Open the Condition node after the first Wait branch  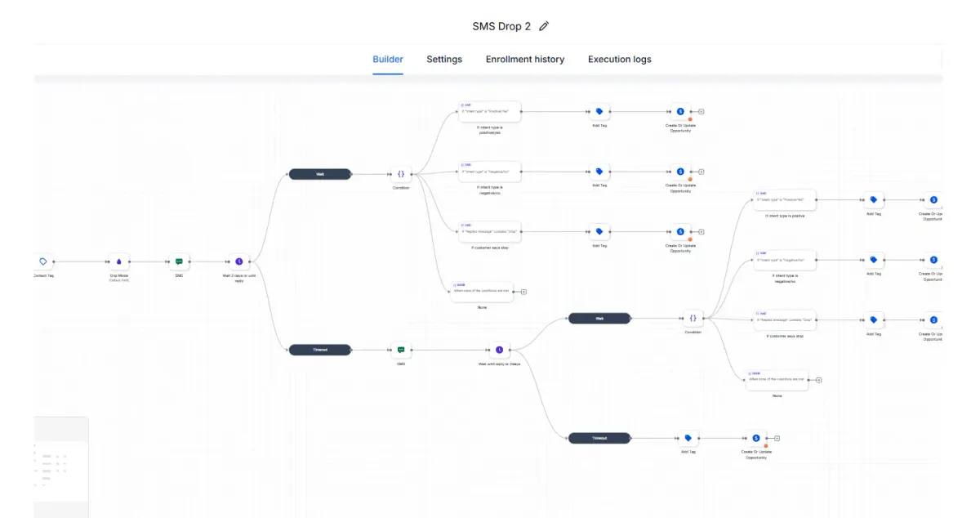coord(401,174)
